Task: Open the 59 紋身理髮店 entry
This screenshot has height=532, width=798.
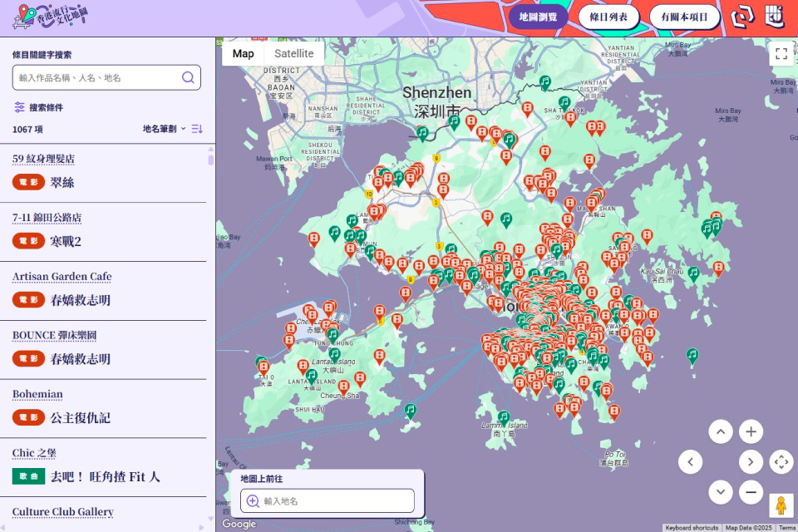Action: [44, 159]
